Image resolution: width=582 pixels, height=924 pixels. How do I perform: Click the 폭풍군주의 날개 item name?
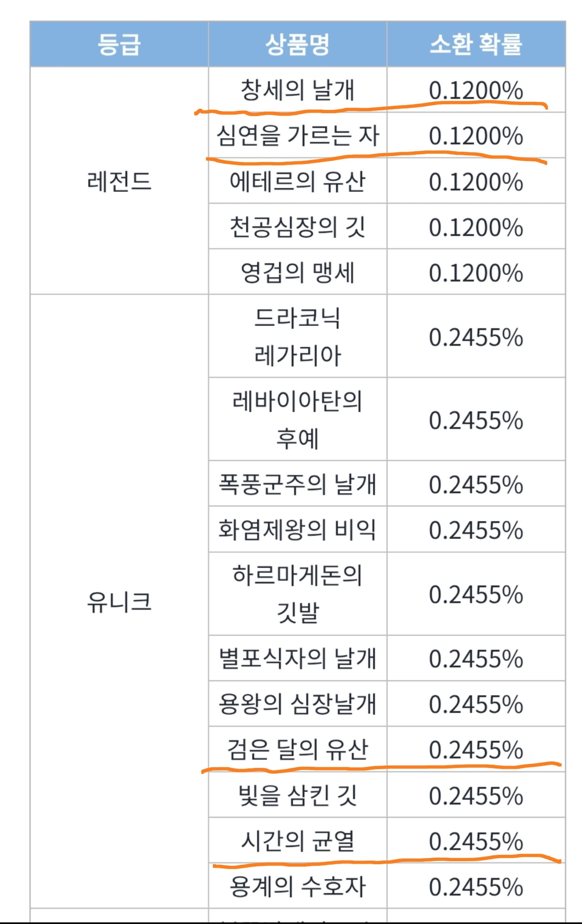pos(297,484)
